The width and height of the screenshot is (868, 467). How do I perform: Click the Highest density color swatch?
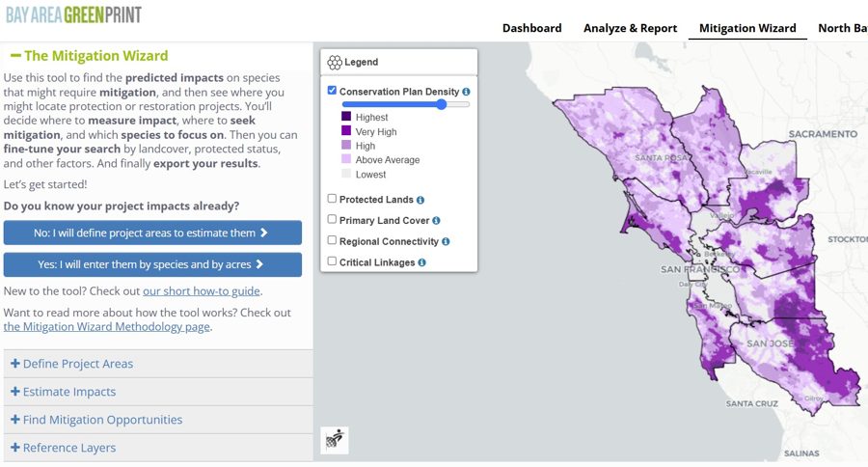tap(346, 117)
